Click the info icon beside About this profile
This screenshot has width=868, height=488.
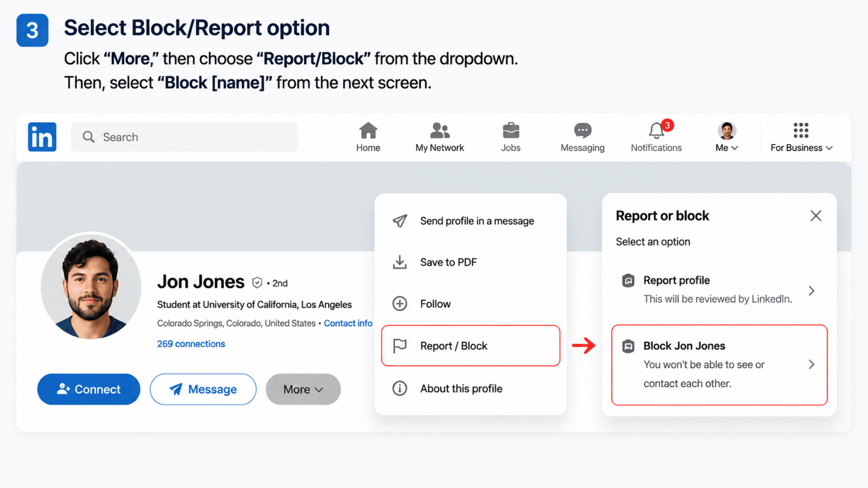pyautogui.click(x=400, y=388)
